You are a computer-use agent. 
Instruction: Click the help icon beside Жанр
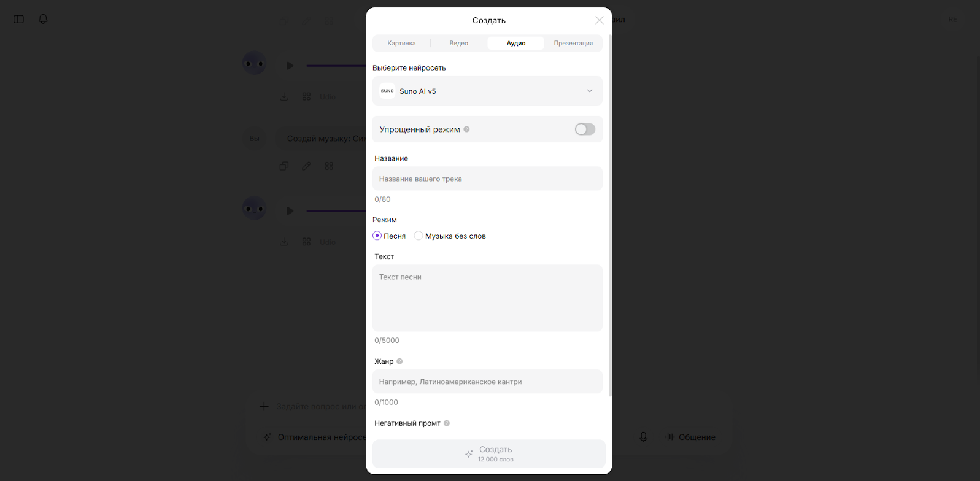399,361
